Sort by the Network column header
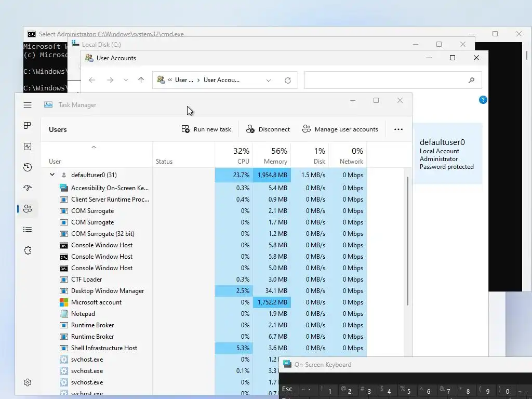Screen dimensions: 532x399 348,155
